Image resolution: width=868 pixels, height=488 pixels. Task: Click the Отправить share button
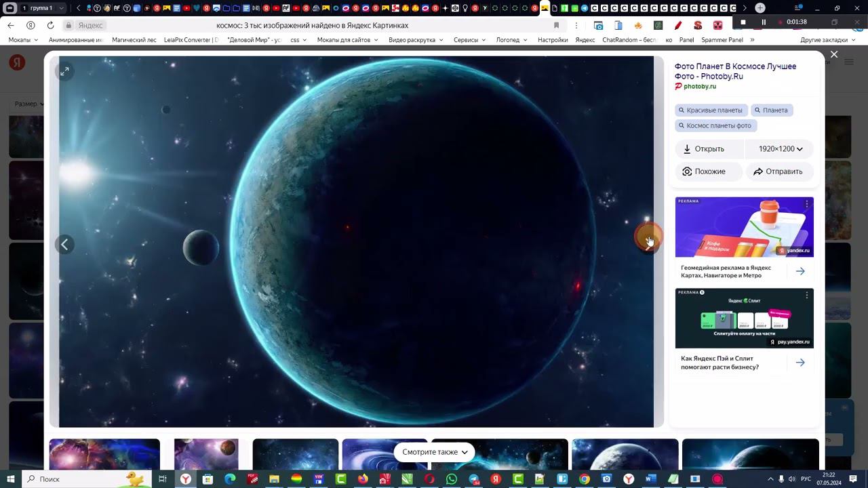point(780,171)
